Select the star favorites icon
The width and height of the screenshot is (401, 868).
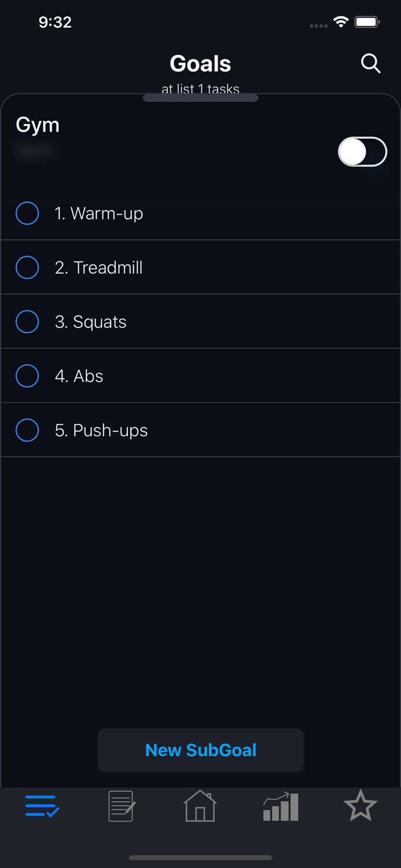coord(360,806)
